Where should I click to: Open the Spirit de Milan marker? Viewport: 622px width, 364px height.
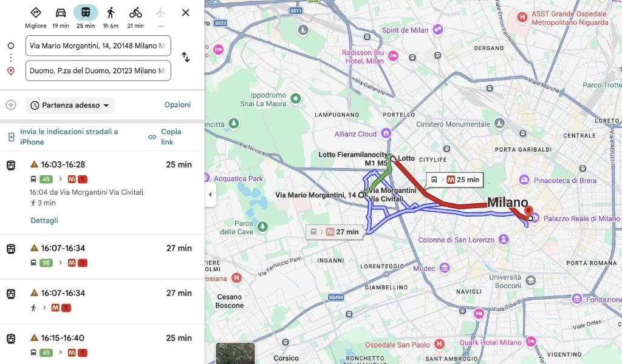[x=437, y=29]
